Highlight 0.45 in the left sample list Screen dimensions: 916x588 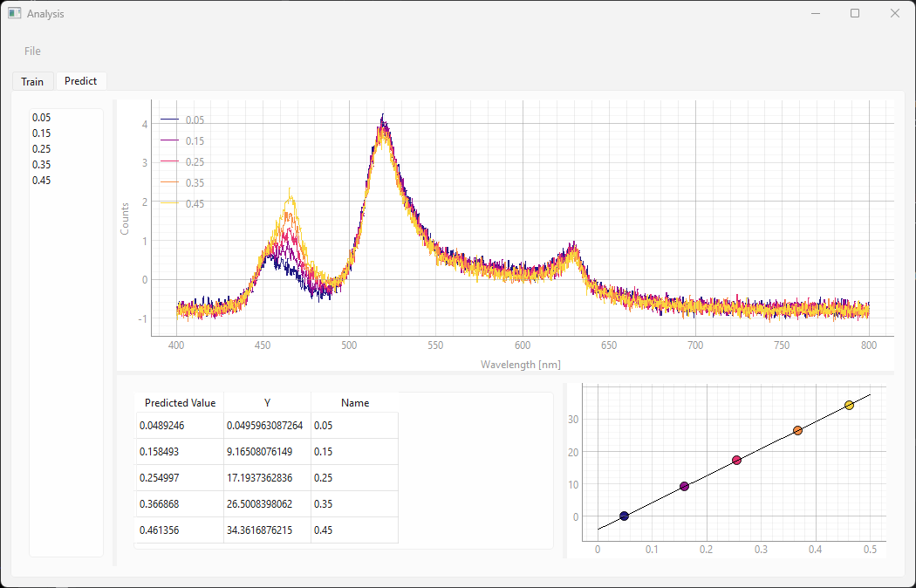pyautogui.click(x=41, y=180)
